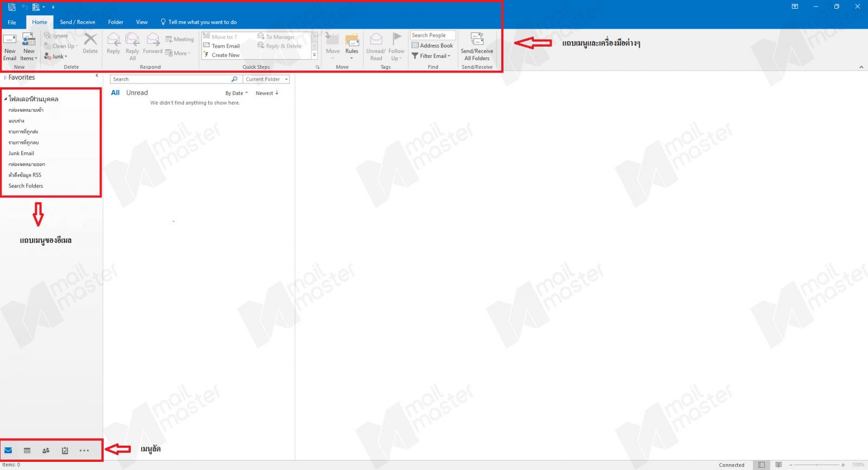This screenshot has width=868, height=470.
Task: Show All messages filter
Action: pos(115,93)
